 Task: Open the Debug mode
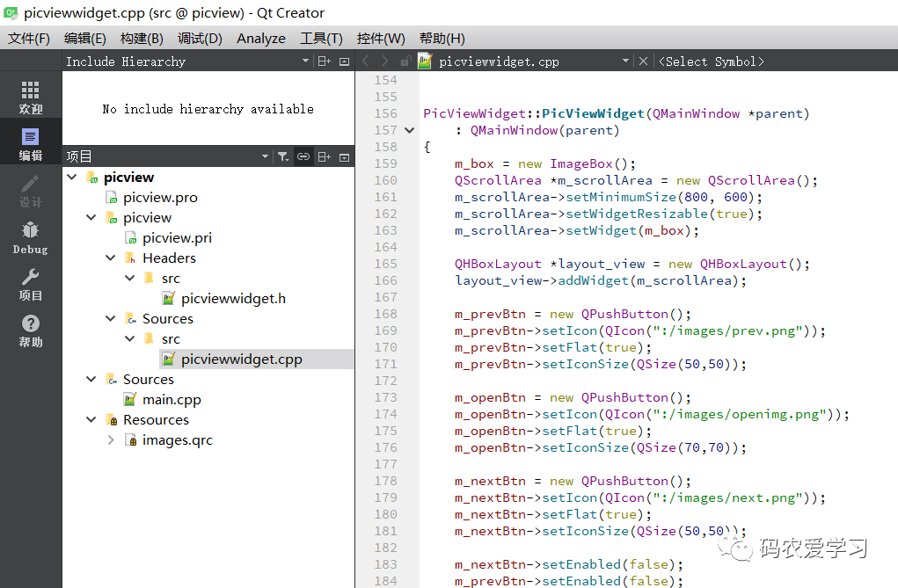(31, 237)
